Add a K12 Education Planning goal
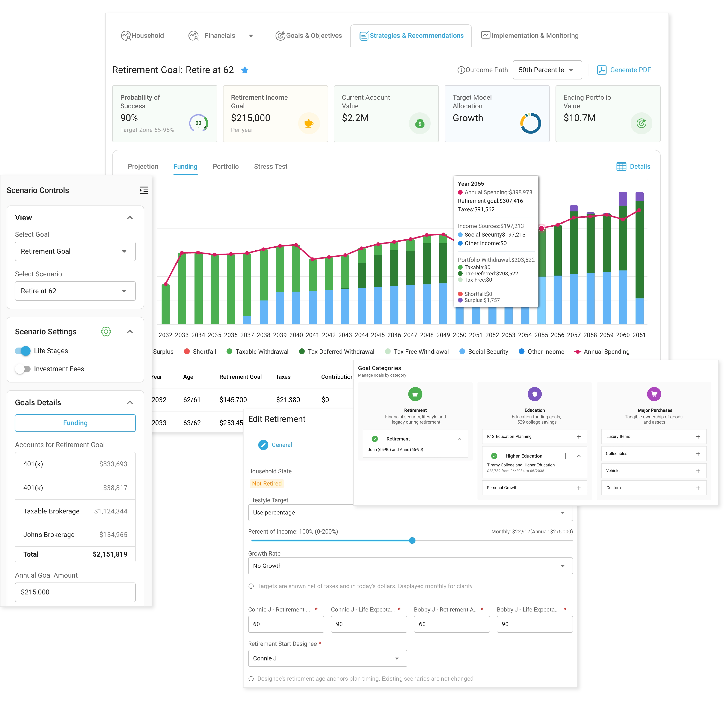This screenshot has width=728, height=707. coord(579,436)
